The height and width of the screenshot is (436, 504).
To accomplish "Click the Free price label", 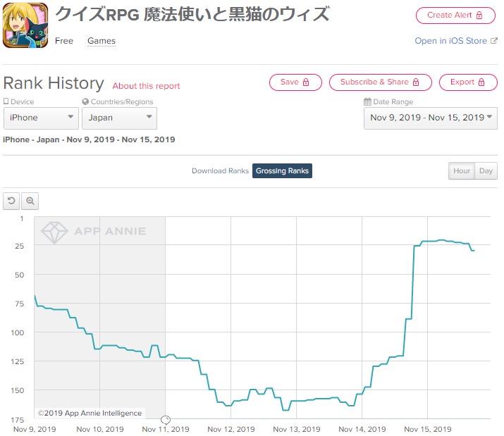I will (x=64, y=41).
